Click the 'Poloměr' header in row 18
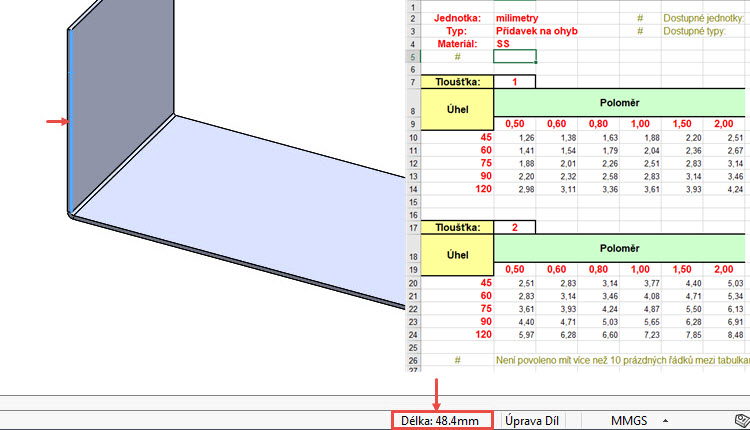Viewport: 750px width, 430px height. pos(619,248)
